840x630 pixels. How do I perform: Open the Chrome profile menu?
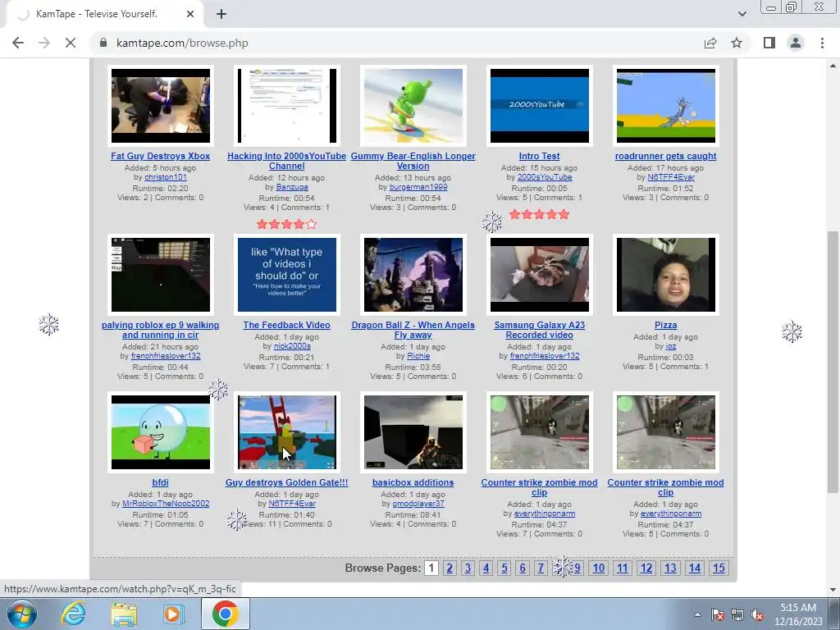(796, 43)
